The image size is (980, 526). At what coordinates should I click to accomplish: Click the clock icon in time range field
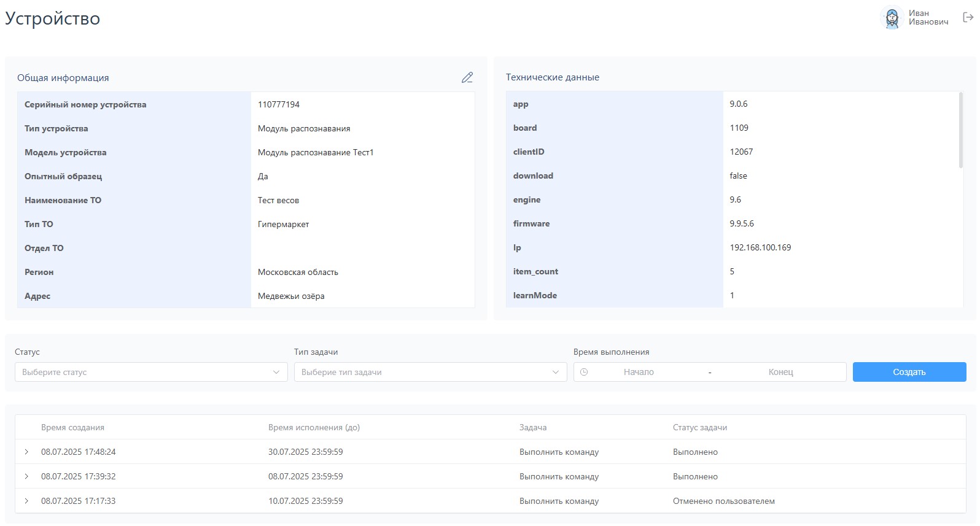[x=584, y=372]
